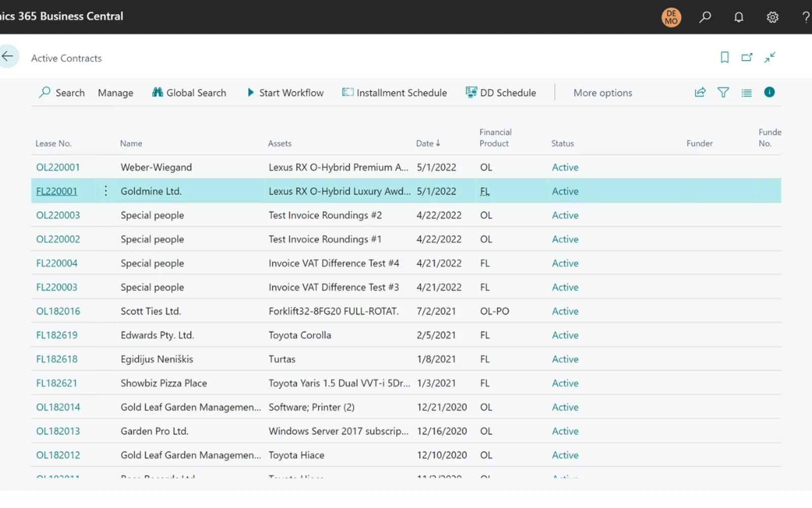
Task: Open the top bar search magnifier
Action: point(705,17)
